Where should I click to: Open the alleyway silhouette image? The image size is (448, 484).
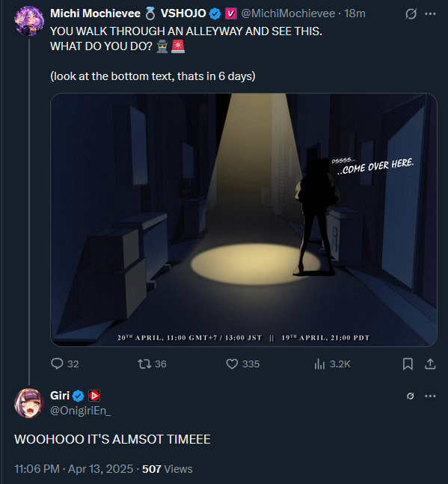pos(244,220)
